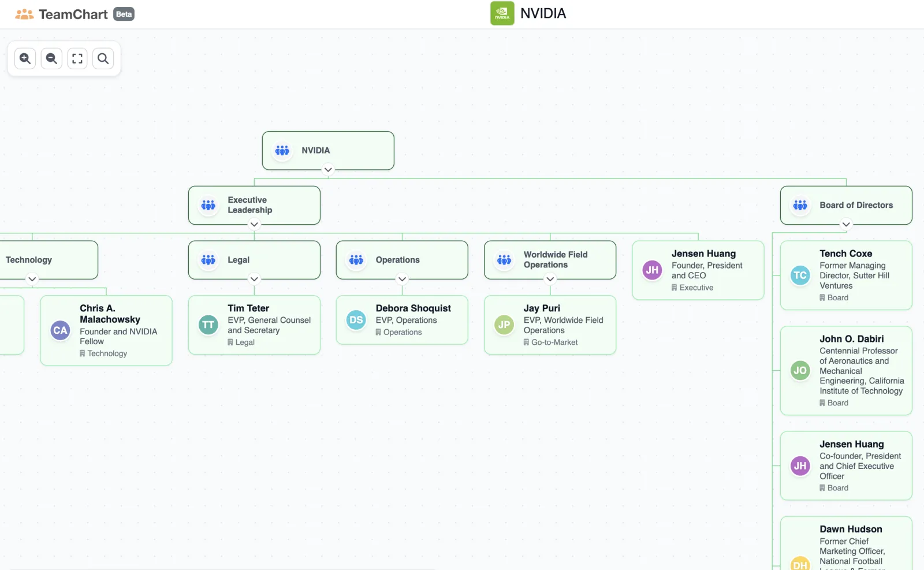Collapse the Technology node chevron
Screen dimensions: 924x570
pos(32,280)
